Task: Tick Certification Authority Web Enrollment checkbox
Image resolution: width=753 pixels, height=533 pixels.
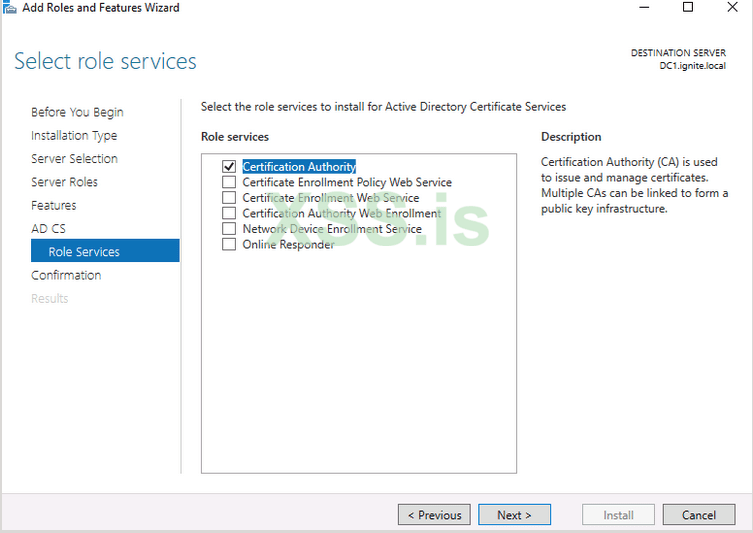Action: pyautogui.click(x=229, y=214)
